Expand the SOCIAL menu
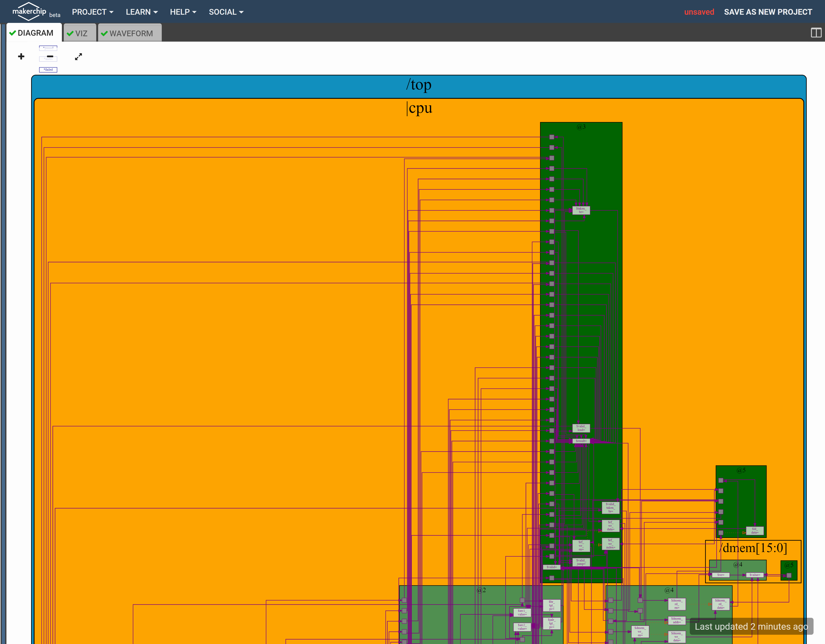This screenshot has width=825, height=644. click(226, 12)
